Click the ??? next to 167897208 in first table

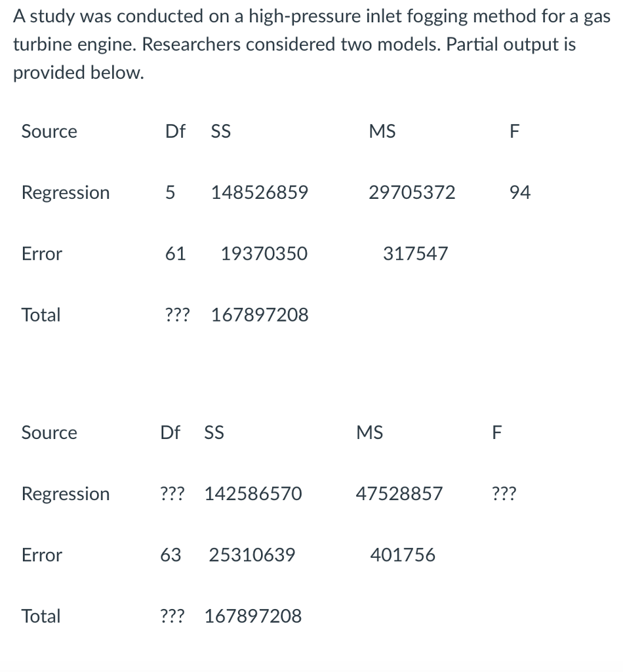[177, 315]
